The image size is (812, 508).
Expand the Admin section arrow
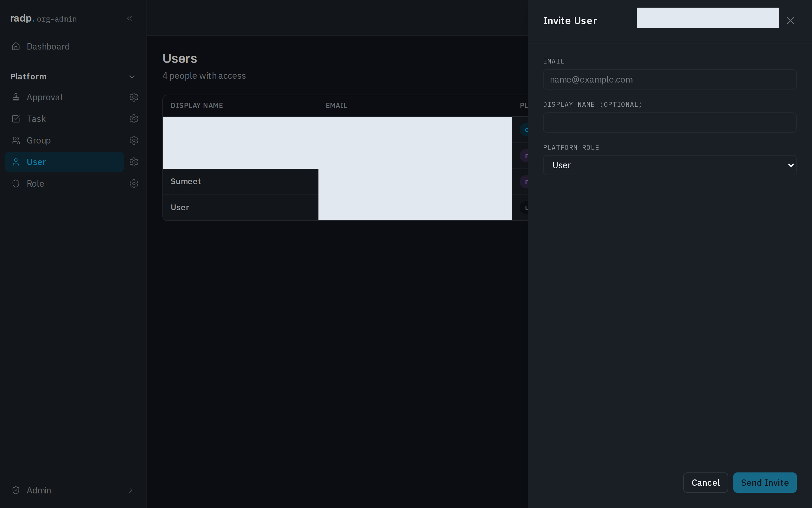(131, 490)
